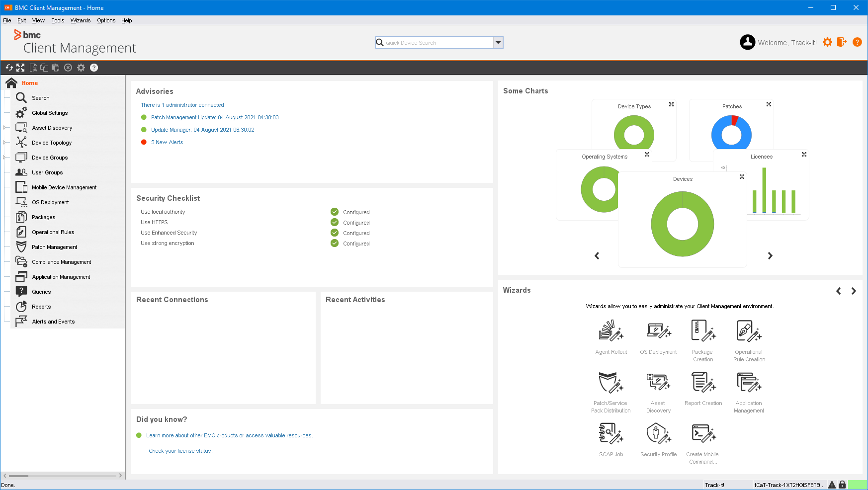The width and height of the screenshot is (868, 490).
Task: Maximize the Device Types chart
Action: pos(671,104)
